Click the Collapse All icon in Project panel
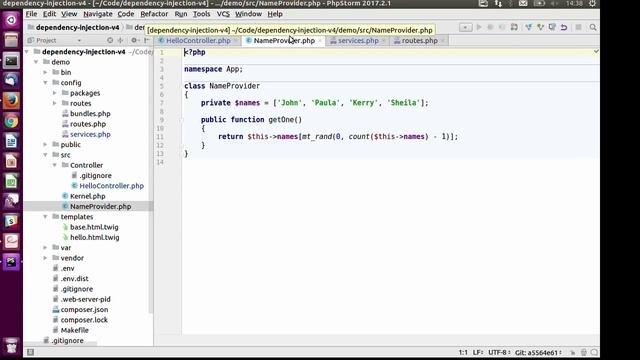640x360 pixels. point(120,40)
